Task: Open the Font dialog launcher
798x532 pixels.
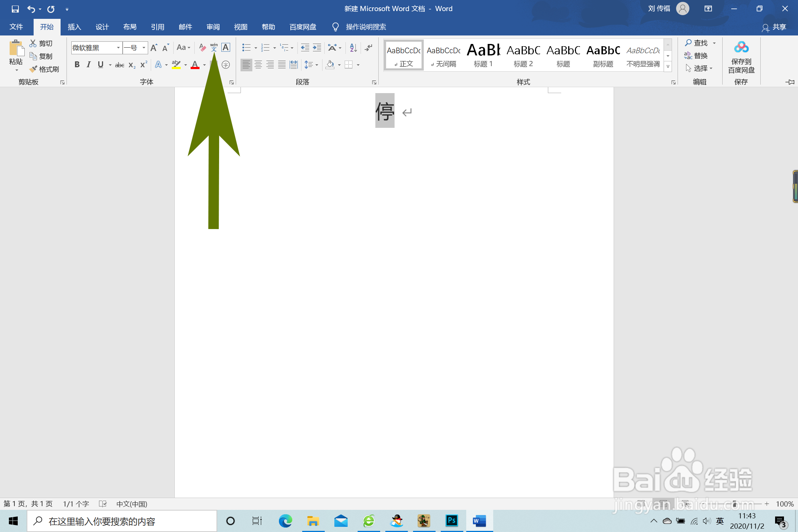Action: 232,82
